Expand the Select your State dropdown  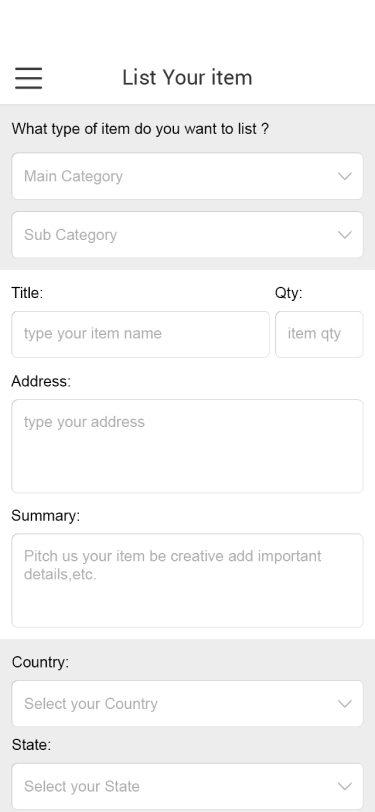[188, 786]
